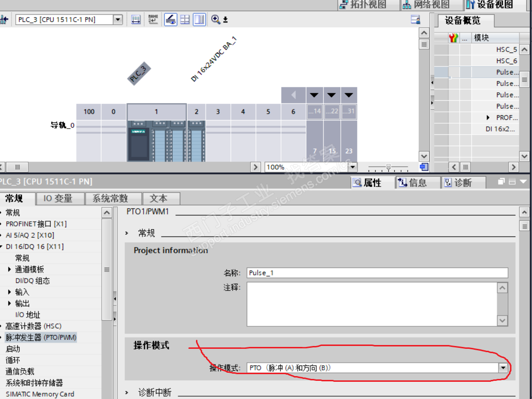Select the DI 16x24VDC module in slot 2
Screen dimensions: 532x399
pyautogui.click(x=196, y=141)
